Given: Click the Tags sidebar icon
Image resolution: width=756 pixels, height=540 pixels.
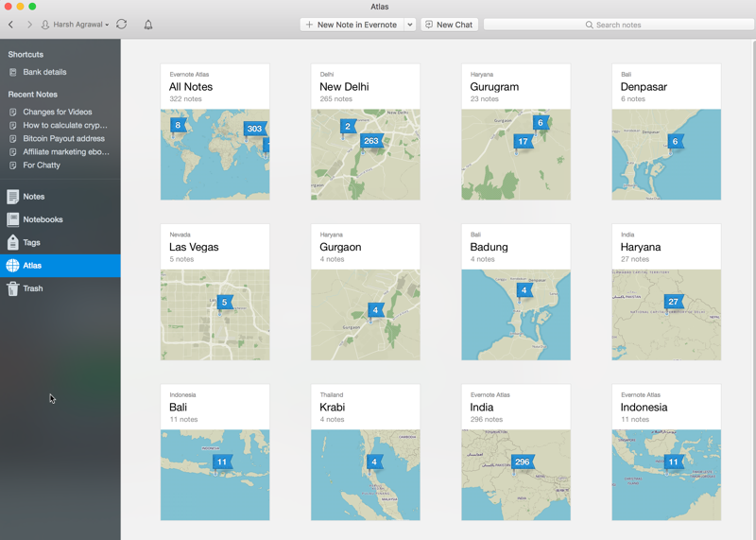Looking at the screenshot, I should click(x=13, y=242).
